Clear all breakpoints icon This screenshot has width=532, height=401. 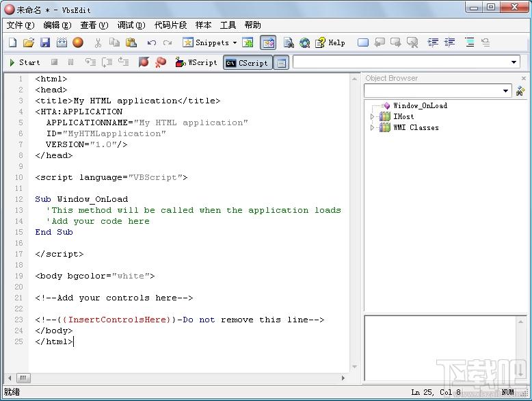tap(161, 62)
